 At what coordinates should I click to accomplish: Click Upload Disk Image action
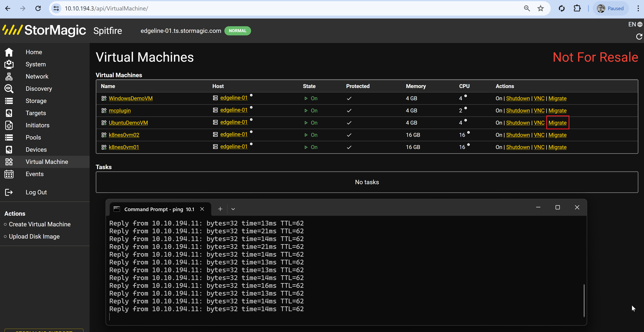coord(34,237)
